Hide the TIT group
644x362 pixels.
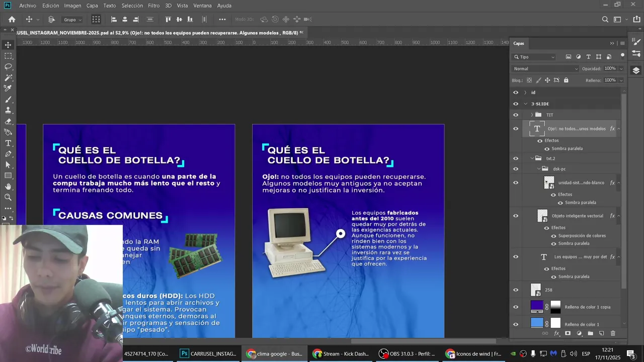[515, 115]
